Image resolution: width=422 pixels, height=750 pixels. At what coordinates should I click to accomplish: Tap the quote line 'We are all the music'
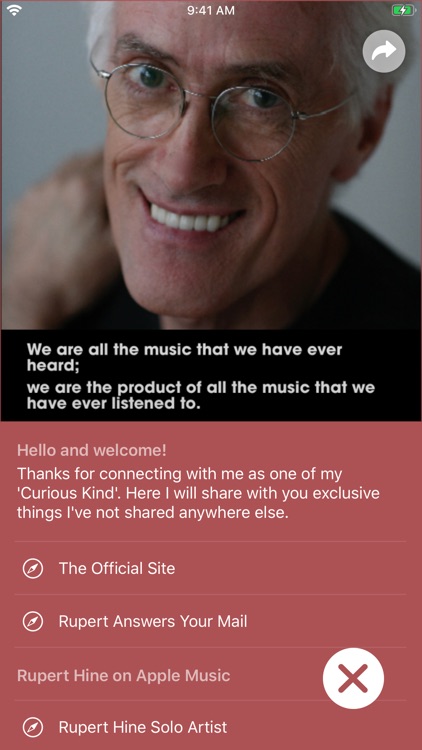pyautogui.click(x=184, y=357)
